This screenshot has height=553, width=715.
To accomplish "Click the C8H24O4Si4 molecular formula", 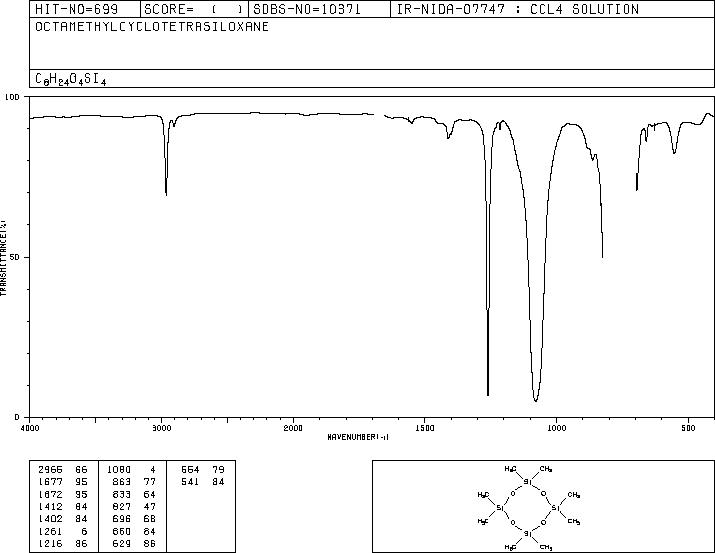I will 71,79.
